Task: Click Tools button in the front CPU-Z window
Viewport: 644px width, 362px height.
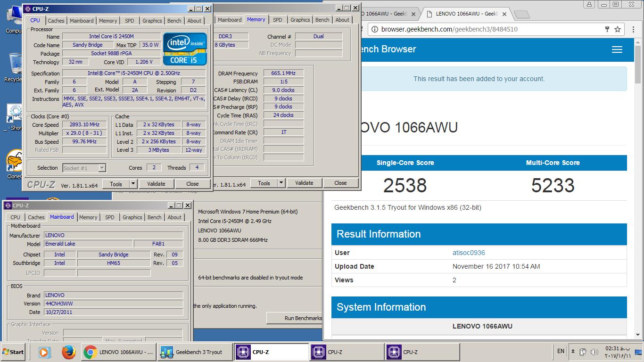Action: click(116, 184)
